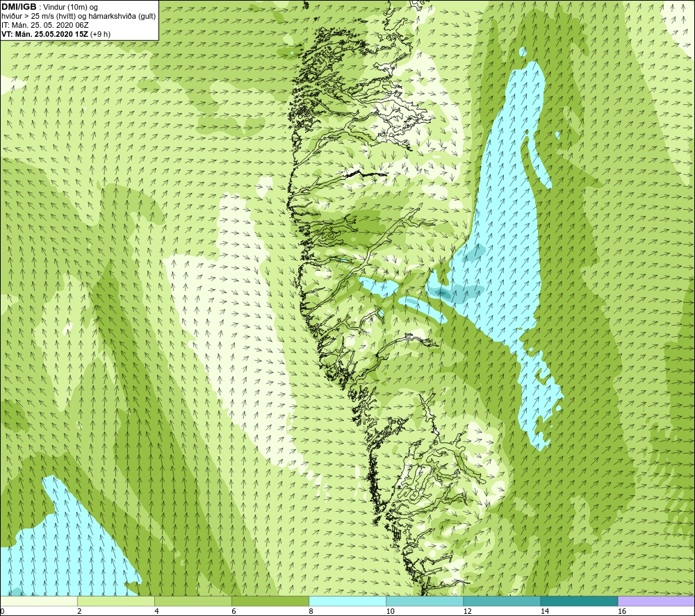The image size is (695, 616).
Task: Click the legend value '4'
Action: coord(156,612)
